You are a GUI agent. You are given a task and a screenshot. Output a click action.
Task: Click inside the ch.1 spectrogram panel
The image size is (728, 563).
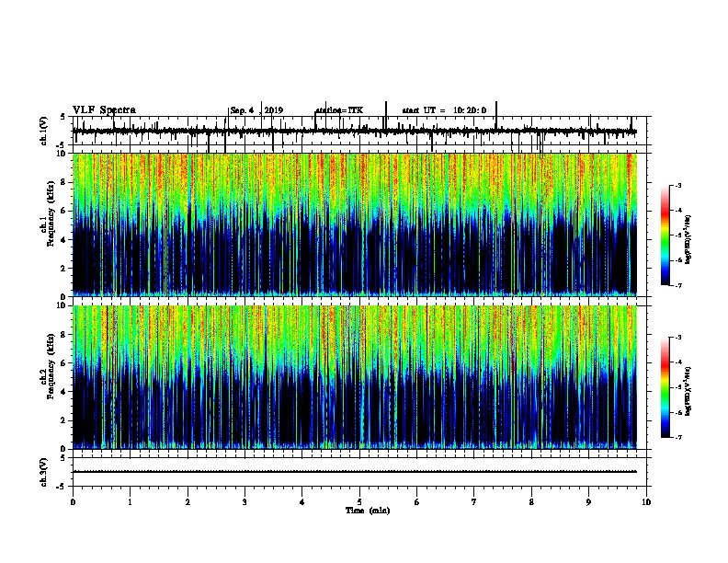click(x=354, y=224)
